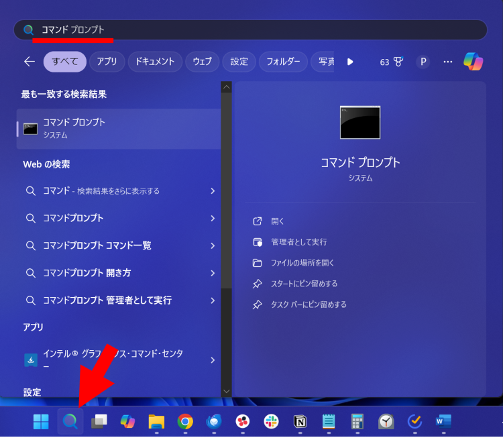Viewport: 503px width, 448px height.
Task: Expand chevron for インテル グラフィックス・コマンド・センター
Action: [213, 360]
